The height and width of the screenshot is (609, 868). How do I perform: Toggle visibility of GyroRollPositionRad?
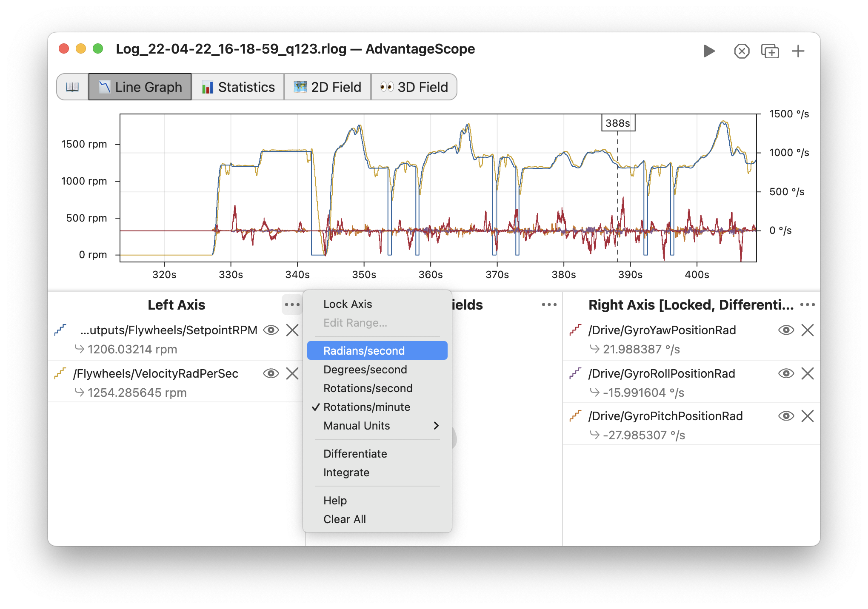(x=786, y=373)
